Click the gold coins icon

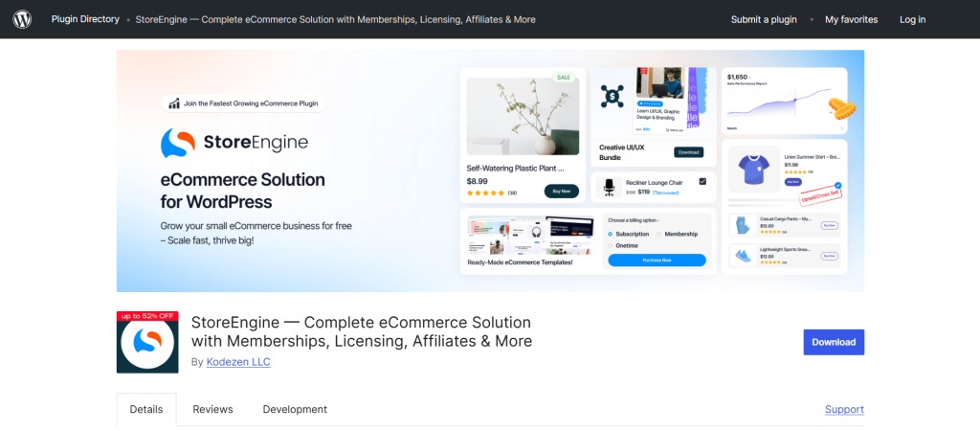[842, 108]
